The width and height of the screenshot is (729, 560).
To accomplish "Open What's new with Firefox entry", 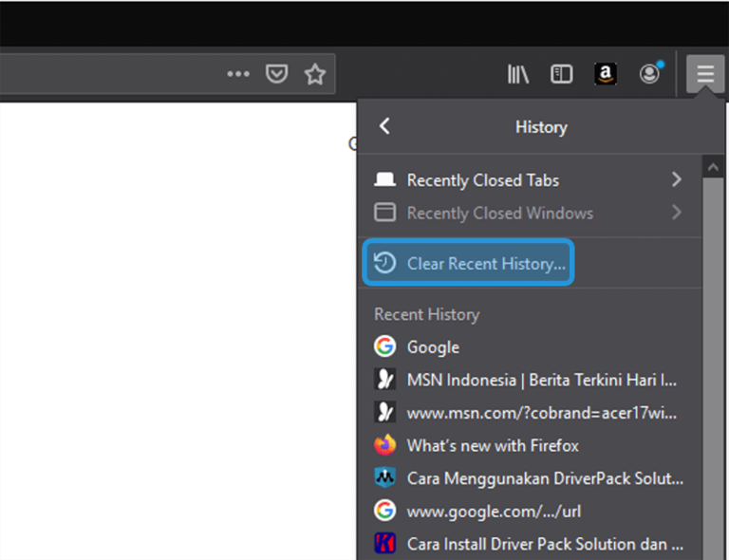I will 530,445.
